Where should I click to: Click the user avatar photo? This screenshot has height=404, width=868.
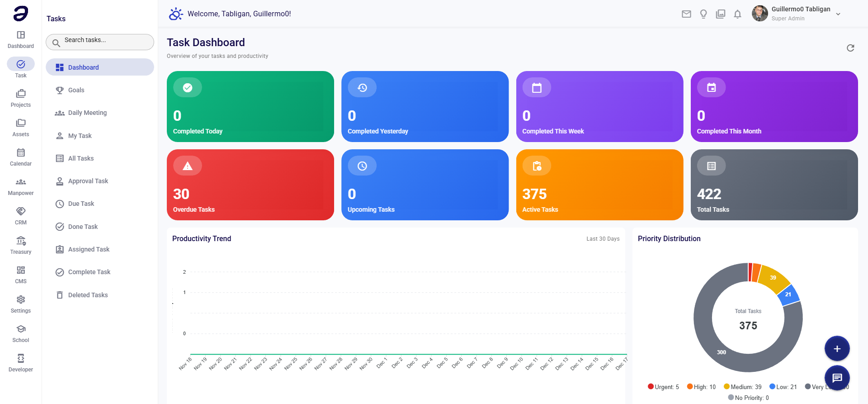pos(760,14)
